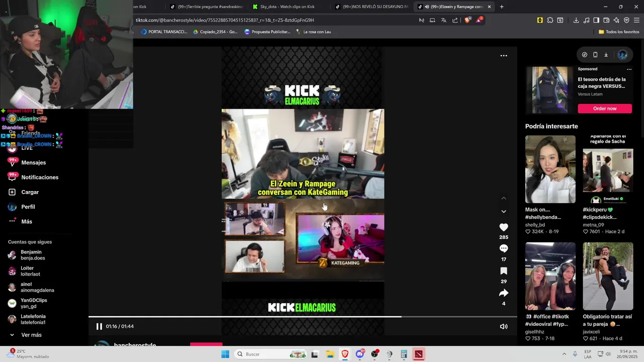The height and width of the screenshot is (362, 644).
Task: Click the tiktok.com URL in the address bar
Action: click(225, 20)
